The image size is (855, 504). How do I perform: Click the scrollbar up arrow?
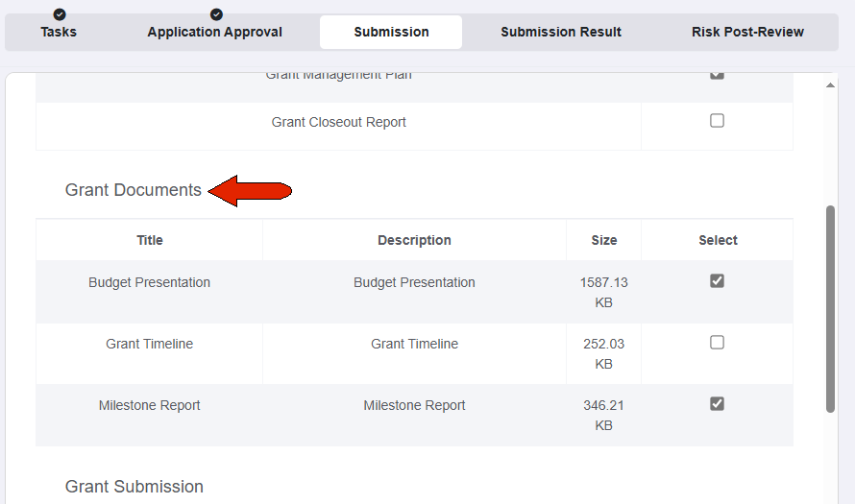tap(830, 85)
